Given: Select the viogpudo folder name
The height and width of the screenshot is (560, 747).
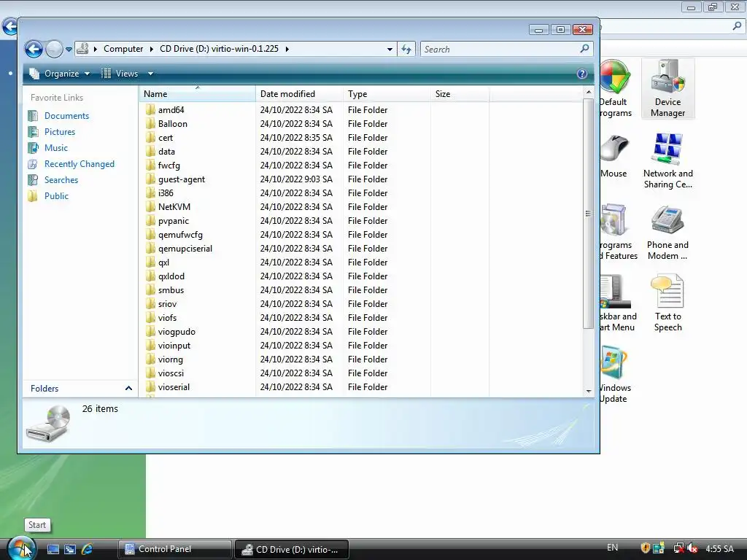Looking at the screenshot, I should pyautogui.click(x=177, y=332).
